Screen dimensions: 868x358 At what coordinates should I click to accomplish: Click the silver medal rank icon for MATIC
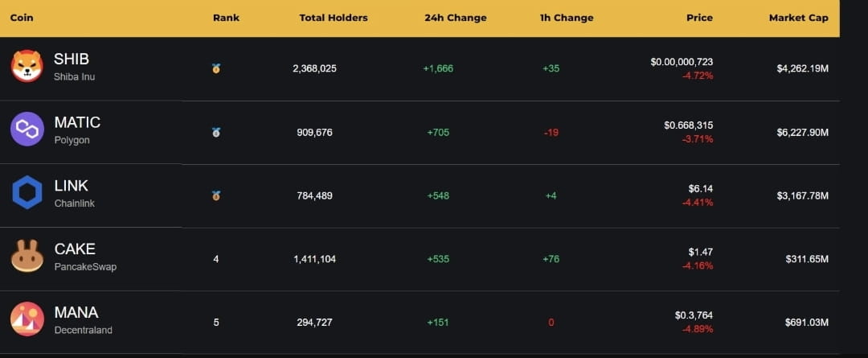216,132
